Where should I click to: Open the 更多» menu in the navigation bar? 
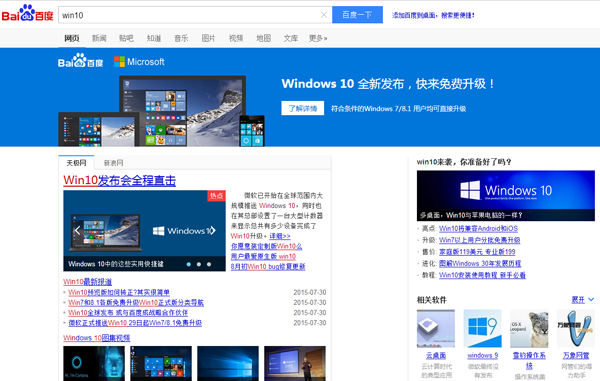pos(318,38)
